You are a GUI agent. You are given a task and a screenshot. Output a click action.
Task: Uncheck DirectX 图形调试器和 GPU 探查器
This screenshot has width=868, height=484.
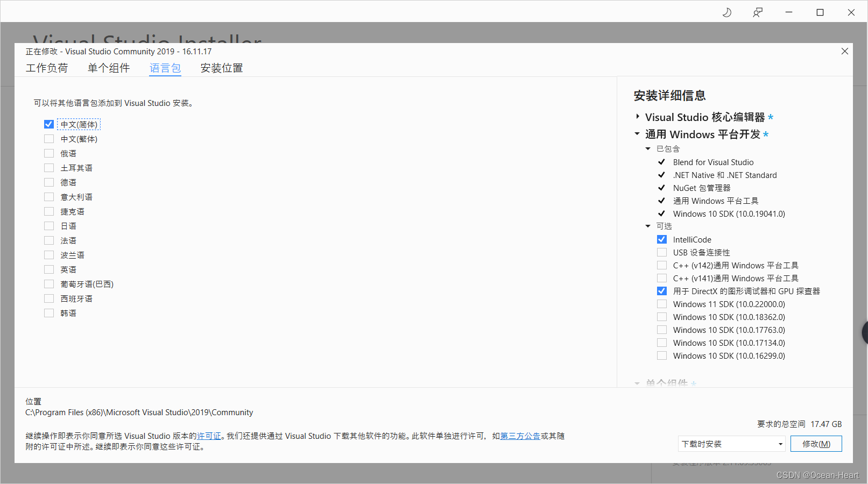pos(662,291)
